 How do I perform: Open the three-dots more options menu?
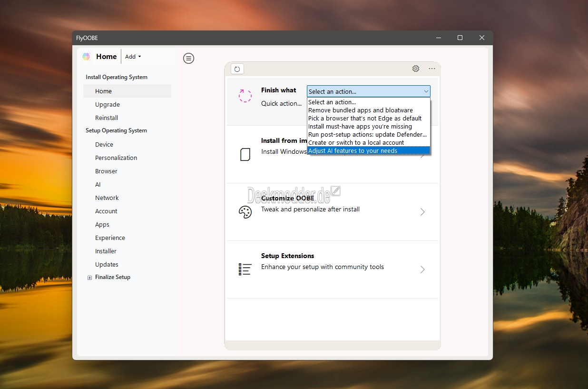point(432,69)
